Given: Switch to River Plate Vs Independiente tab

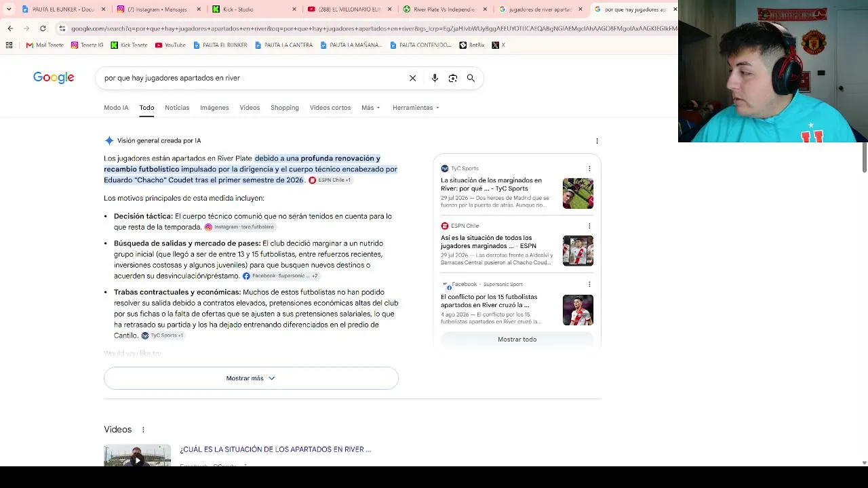Looking at the screenshot, I should coord(444,9).
